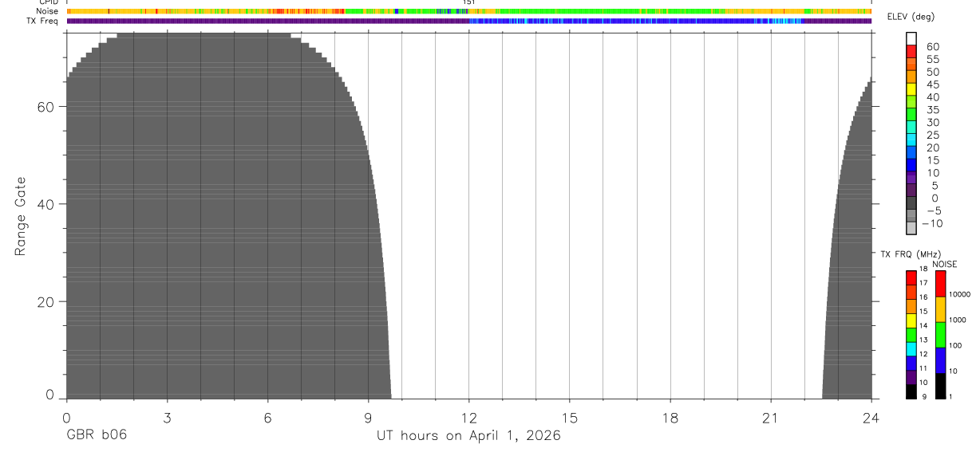The height and width of the screenshot is (452, 980).
Task: Click the red swatch in ELEV colorbar
Action: pos(911,51)
